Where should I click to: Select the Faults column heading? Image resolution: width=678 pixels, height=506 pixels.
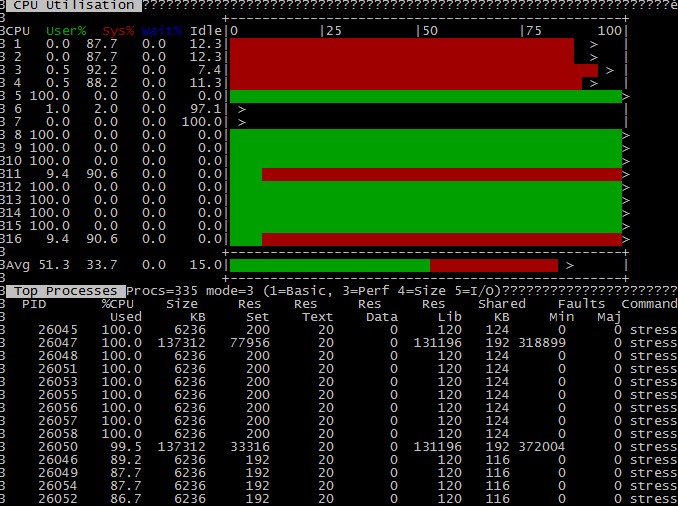tap(582, 304)
